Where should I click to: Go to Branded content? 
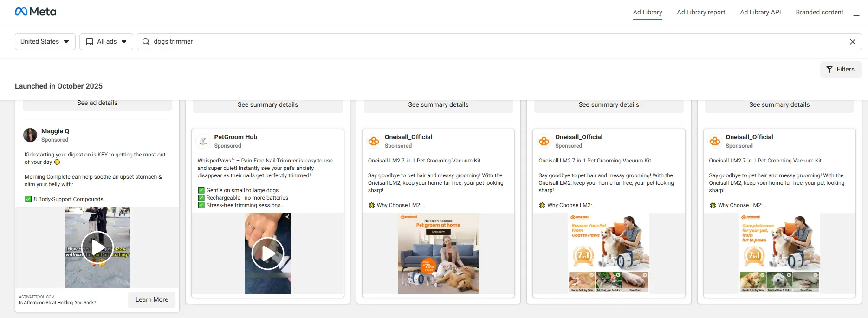(x=819, y=13)
